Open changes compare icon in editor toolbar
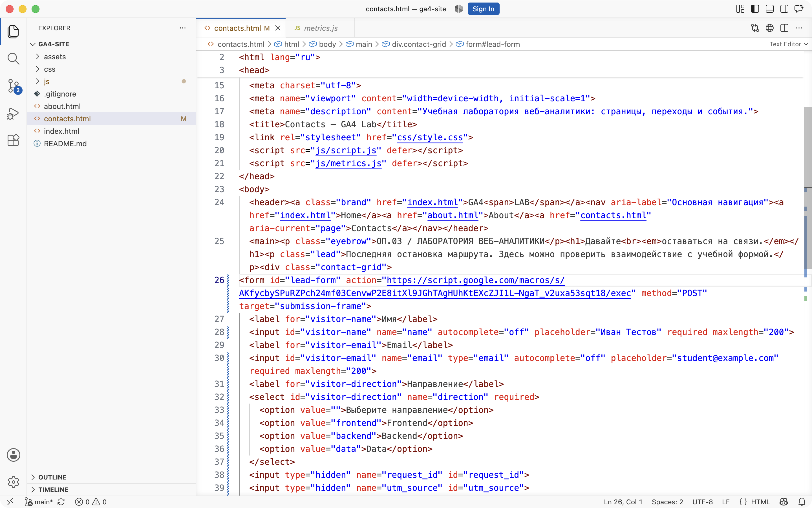 [755, 28]
